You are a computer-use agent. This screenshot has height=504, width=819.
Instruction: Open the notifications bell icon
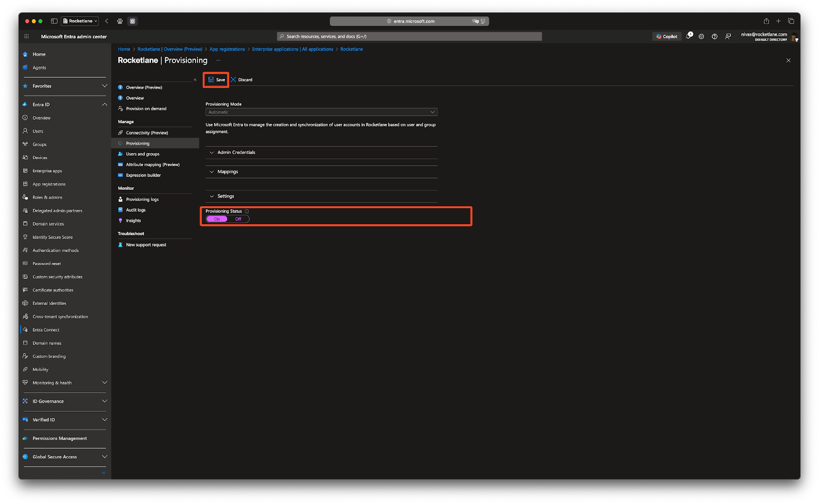click(689, 36)
